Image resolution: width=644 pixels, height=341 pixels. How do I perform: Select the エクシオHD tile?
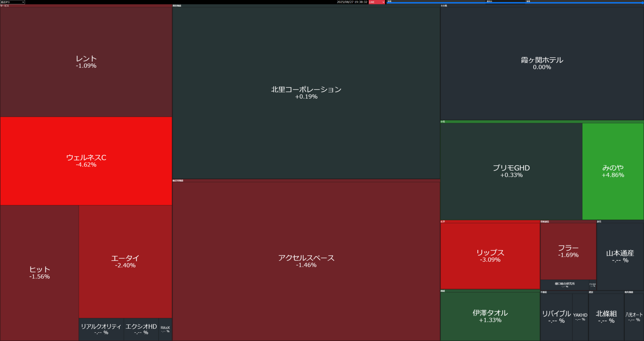(x=141, y=329)
